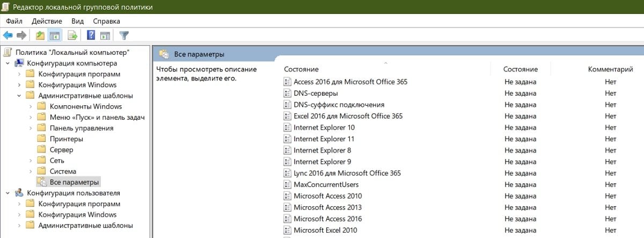
Task: Click the scroll icon of Политика "Локальный компьютер"
Action: (7, 52)
